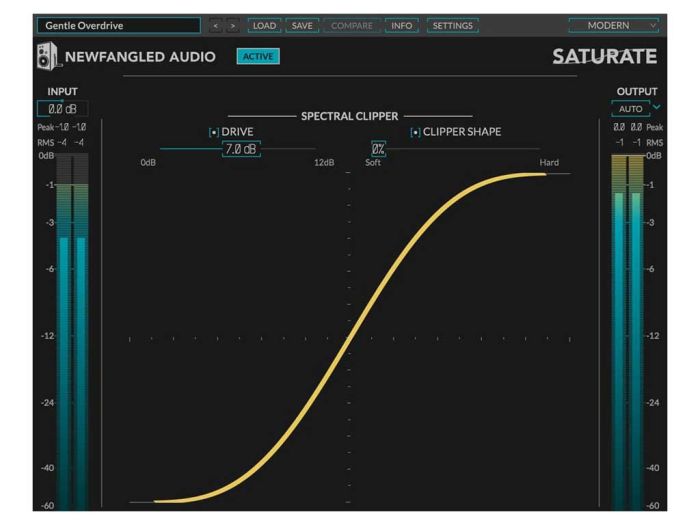The width and height of the screenshot is (700, 525).
Task: Click the output Peak readout label
Action: (654, 127)
